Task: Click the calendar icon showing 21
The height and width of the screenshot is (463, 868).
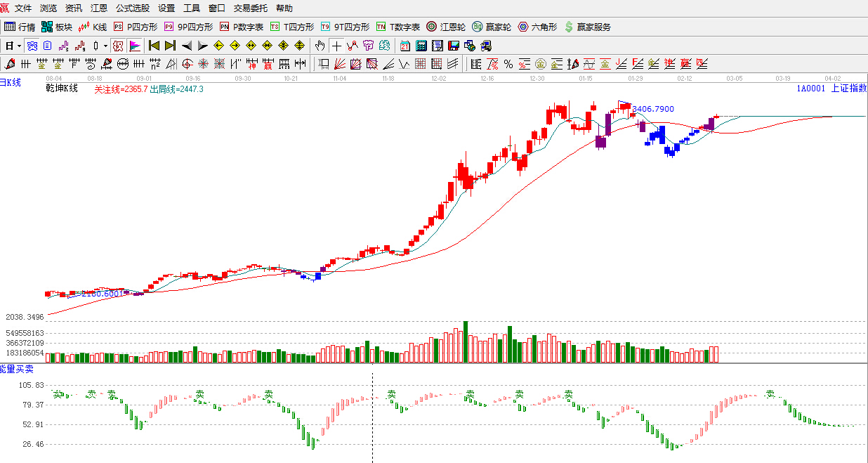Action: [x=405, y=46]
